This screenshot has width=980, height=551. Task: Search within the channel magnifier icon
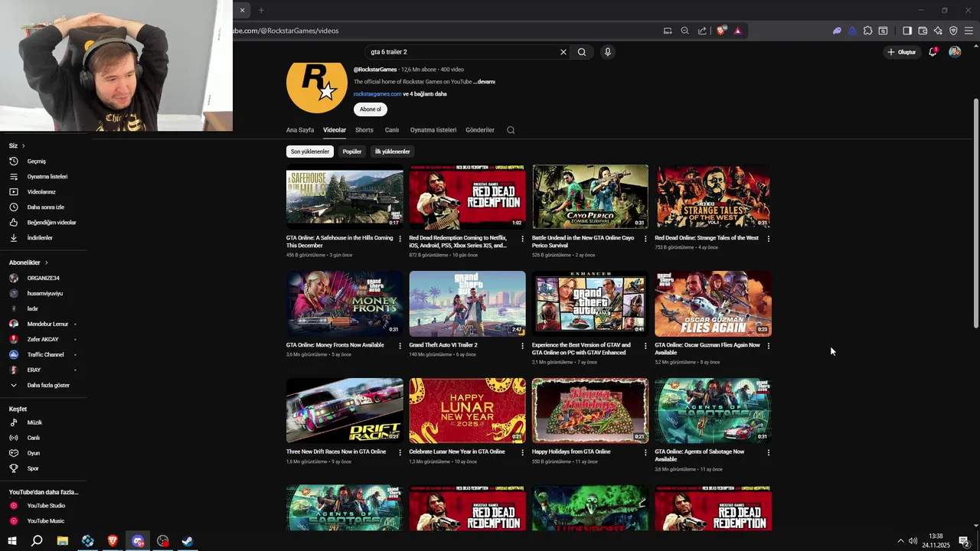tap(511, 130)
